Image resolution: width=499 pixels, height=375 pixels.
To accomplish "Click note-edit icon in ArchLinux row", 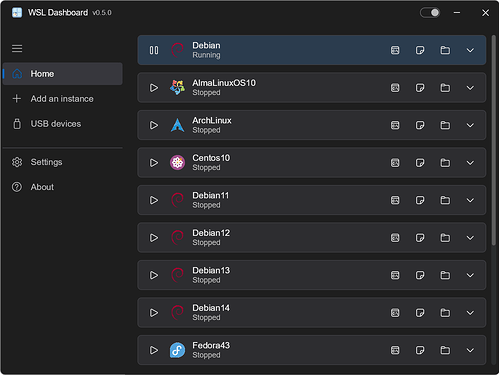I will pos(420,125).
